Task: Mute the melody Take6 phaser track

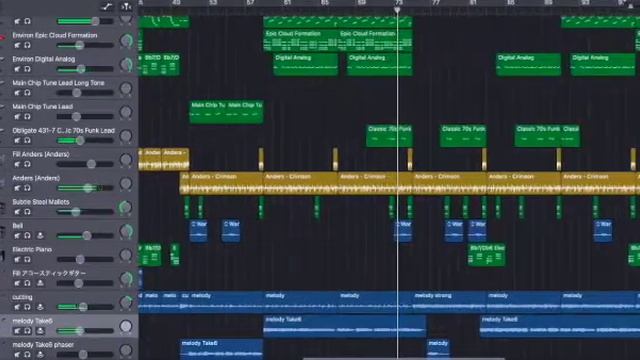Action: tap(17, 354)
